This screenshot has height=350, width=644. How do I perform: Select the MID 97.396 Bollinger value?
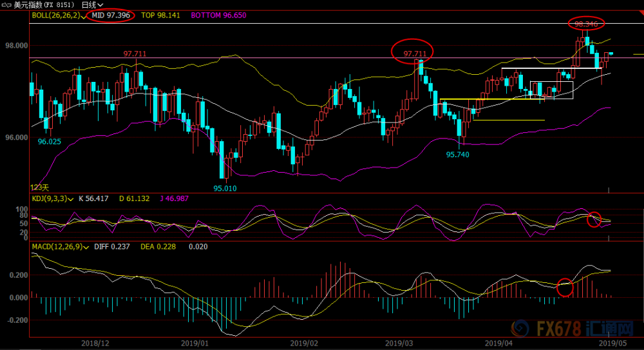coord(111,15)
